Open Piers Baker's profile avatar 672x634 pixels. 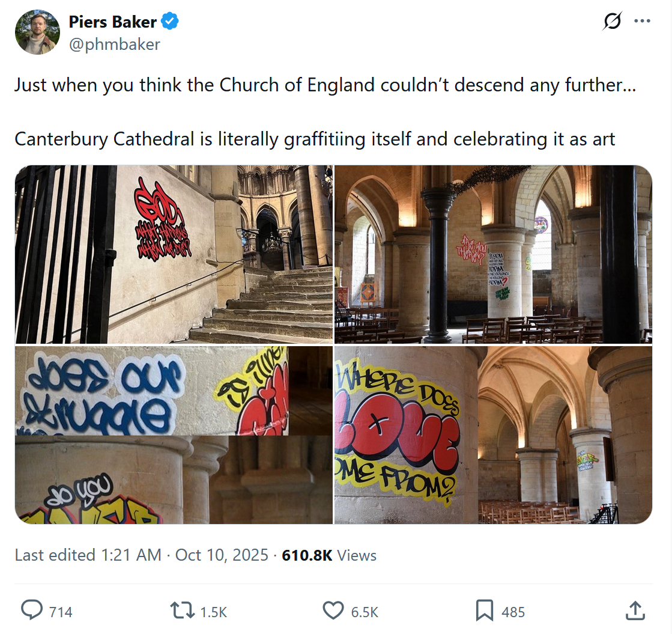pyautogui.click(x=37, y=32)
